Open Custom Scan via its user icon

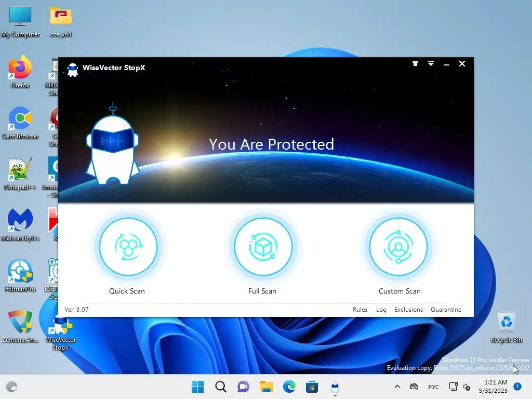coord(398,247)
